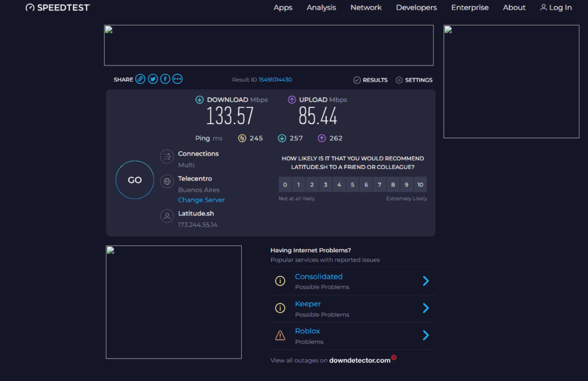Click the Roblox warning triangle icon
The image size is (588, 381).
tap(280, 336)
